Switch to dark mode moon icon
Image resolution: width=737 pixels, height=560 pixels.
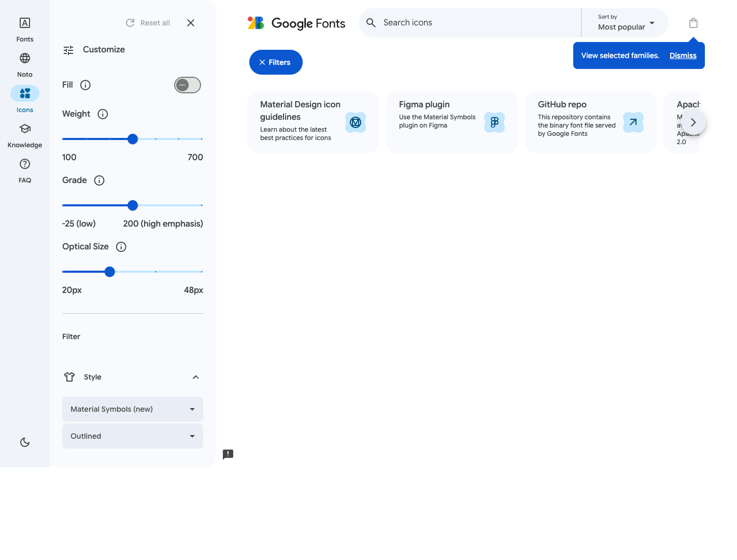coord(25,442)
